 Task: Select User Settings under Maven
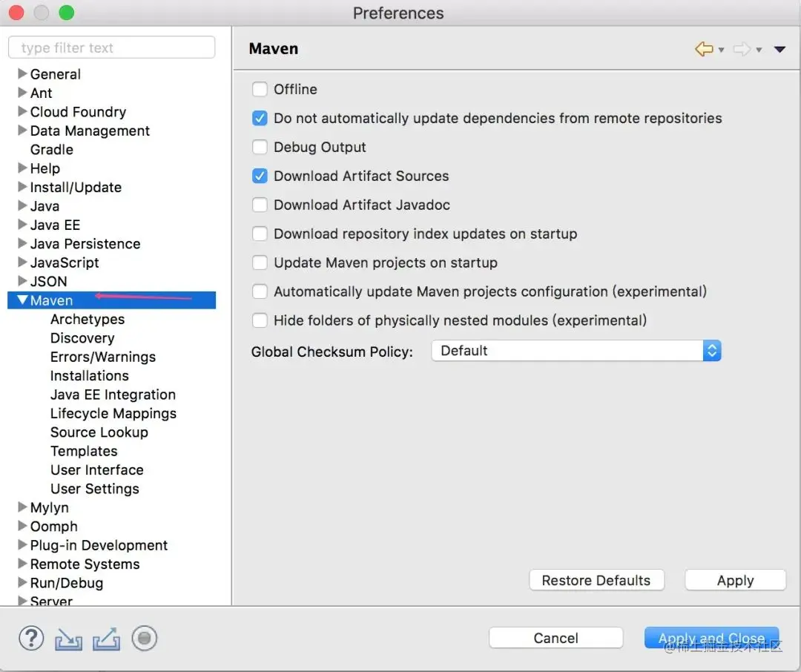click(x=94, y=489)
